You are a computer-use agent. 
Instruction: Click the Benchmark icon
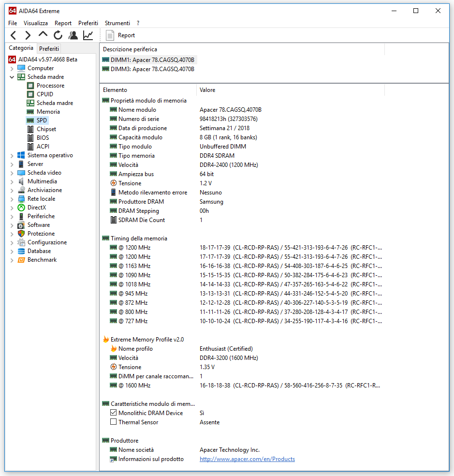(21, 260)
